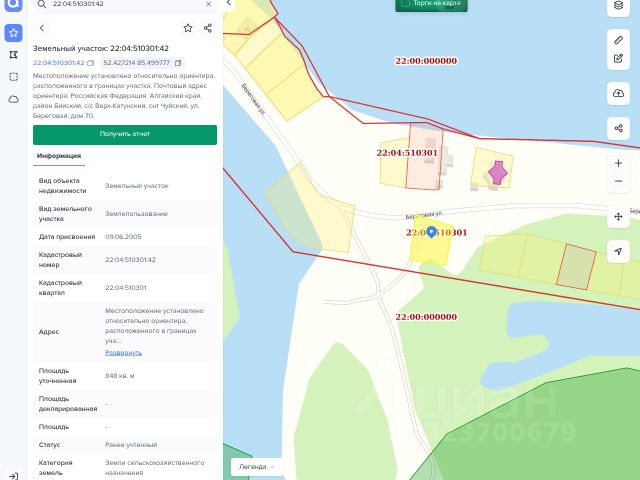Viewport: 640px width, 480px height.
Task: Click the pink building shape on map
Action: tap(498, 173)
